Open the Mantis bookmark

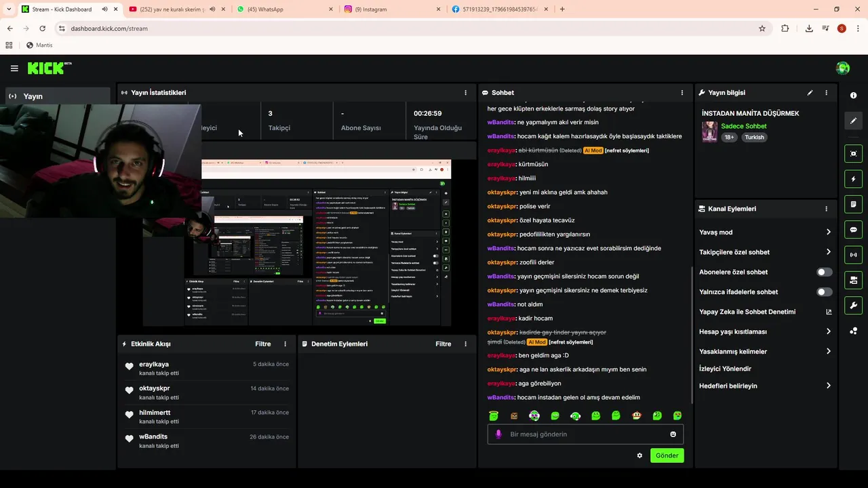(39, 45)
